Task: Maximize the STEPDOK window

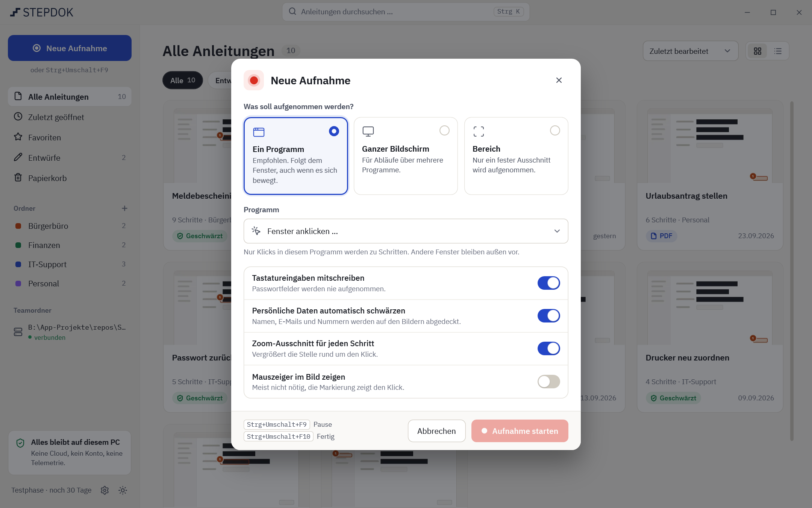Action: pyautogui.click(x=773, y=12)
